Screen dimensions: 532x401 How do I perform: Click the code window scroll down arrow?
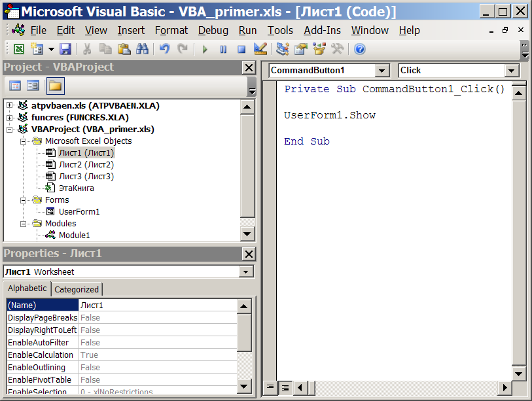point(518,374)
